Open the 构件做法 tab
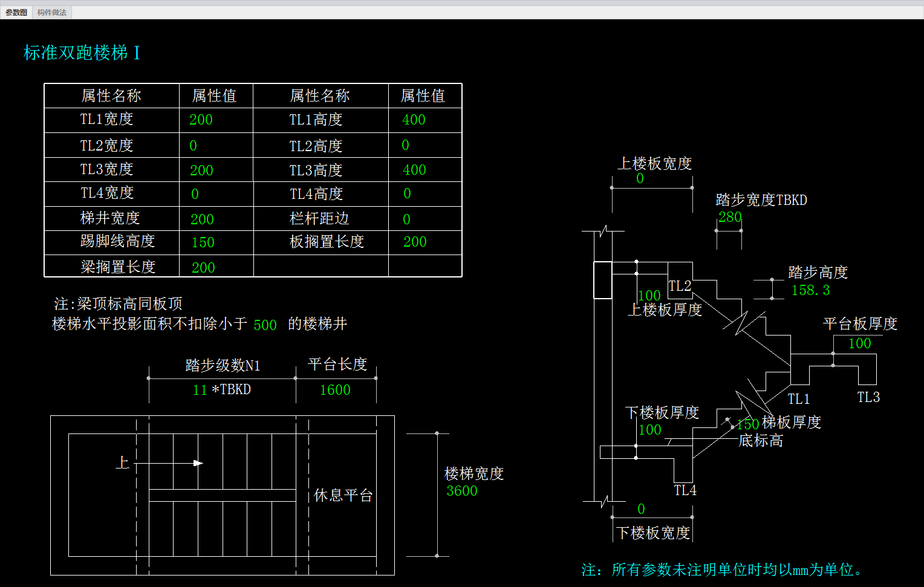 point(52,12)
